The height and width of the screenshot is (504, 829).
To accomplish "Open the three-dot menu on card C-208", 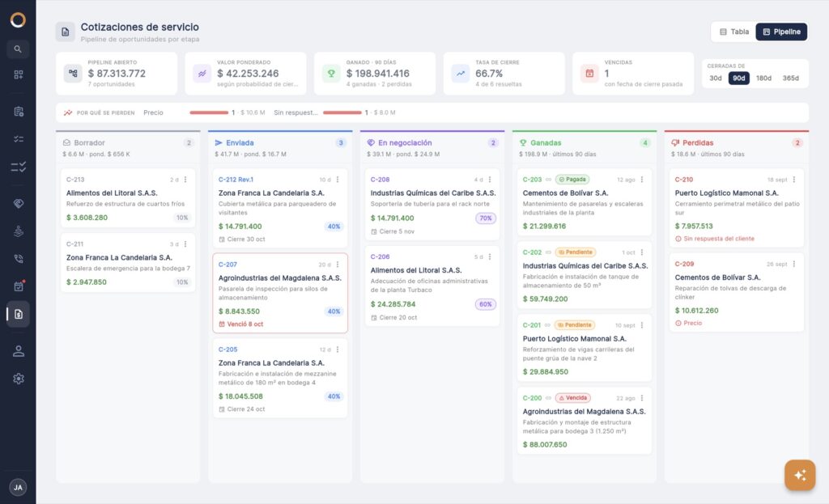I will pyautogui.click(x=490, y=180).
